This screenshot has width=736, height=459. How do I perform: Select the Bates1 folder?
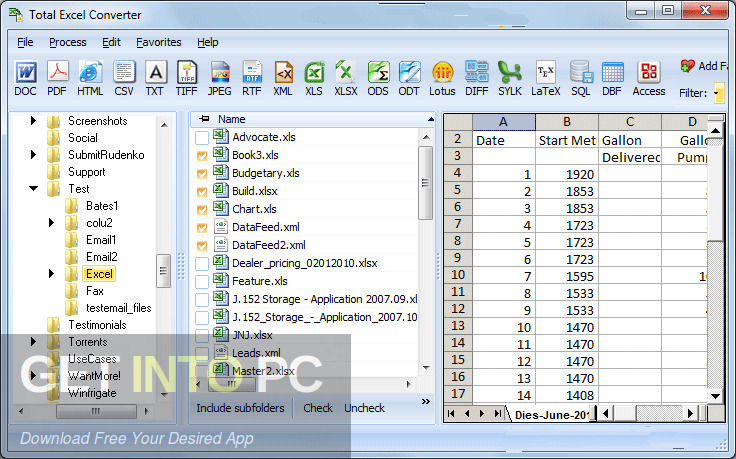point(102,206)
